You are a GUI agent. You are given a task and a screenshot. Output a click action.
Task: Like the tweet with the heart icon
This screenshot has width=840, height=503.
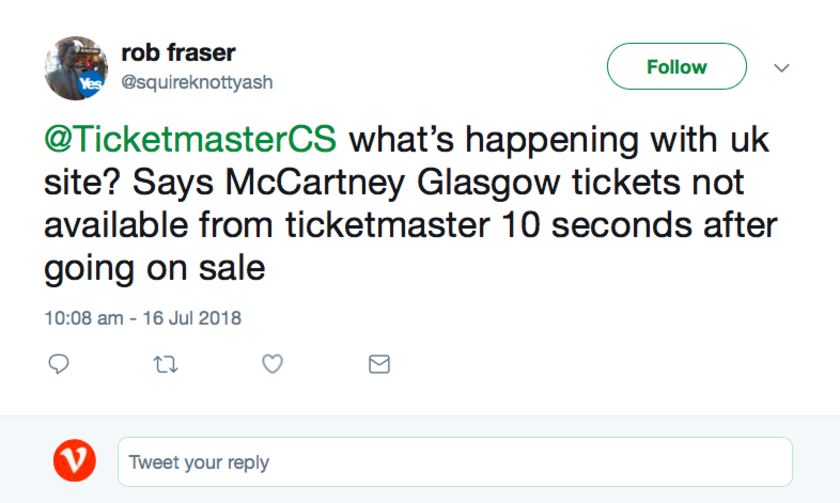point(272,364)
